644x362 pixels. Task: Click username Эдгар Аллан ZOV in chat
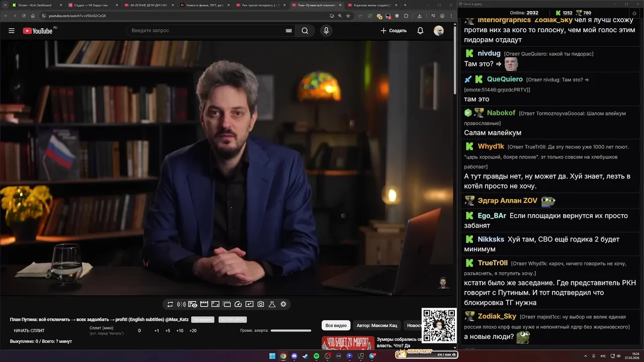pyautogui.click(x=507, y=201)
